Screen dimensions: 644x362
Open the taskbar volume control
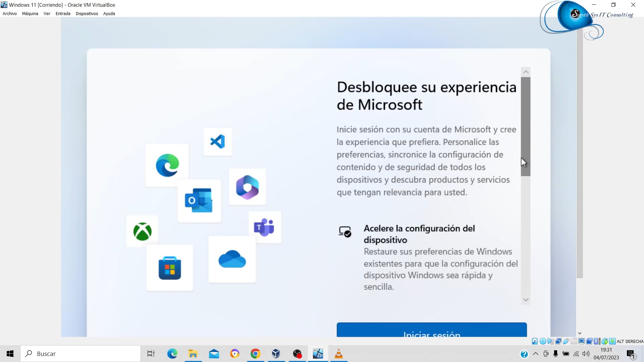click(586, 354)
